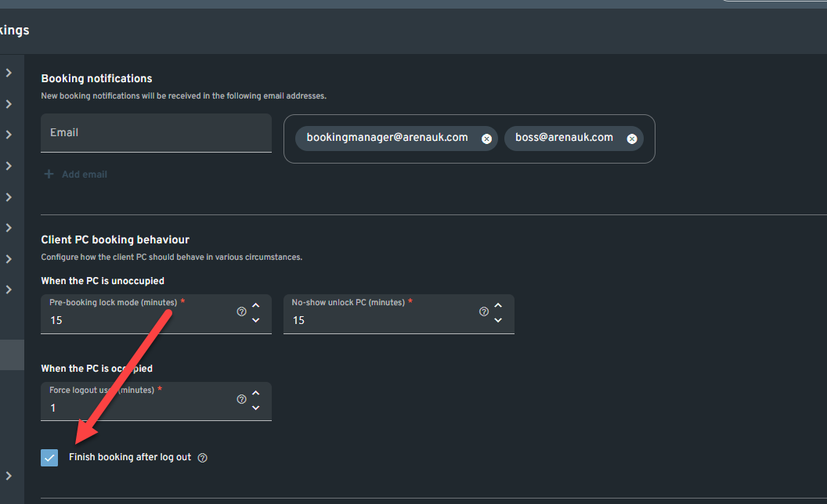Screen dimensions: 827x504
Task: Click help icon for No-show unlock PC
Action: pyautogui.click(x=484, y=311)
